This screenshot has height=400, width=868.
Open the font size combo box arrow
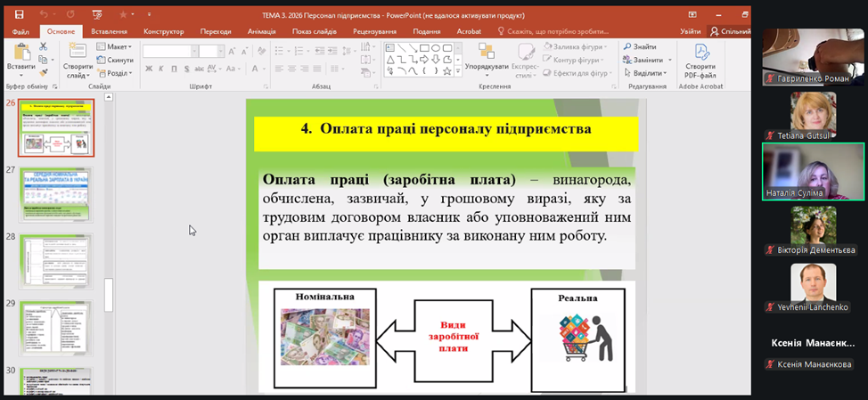[221, 52]
